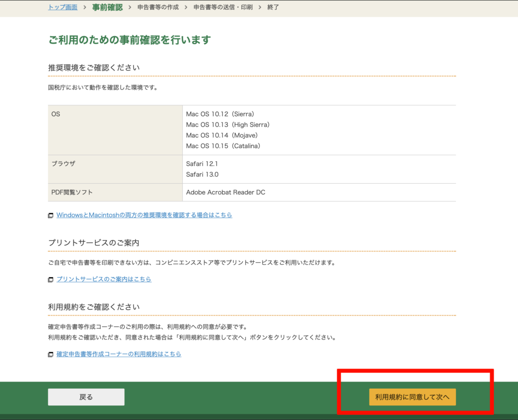Click the トップ画面 breadcrumb link
Image resolution: width=518 pixels, height=420 pixels.
63,7
